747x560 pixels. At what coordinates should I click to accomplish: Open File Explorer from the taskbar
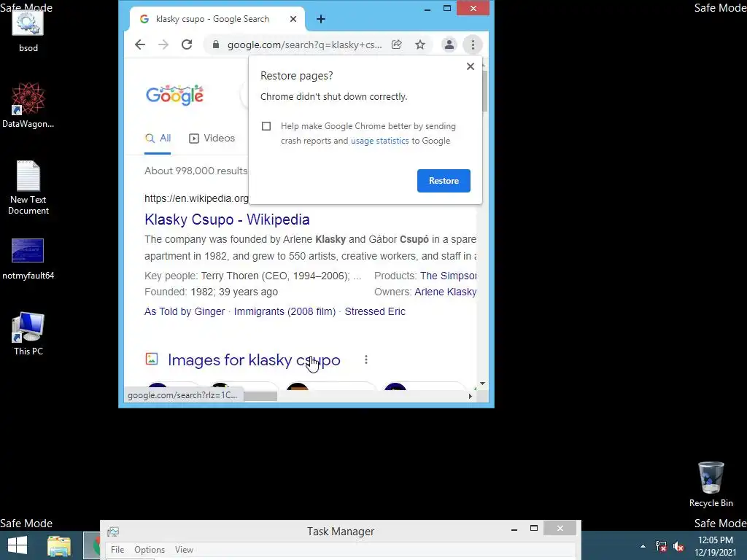[x=59, y=545]
